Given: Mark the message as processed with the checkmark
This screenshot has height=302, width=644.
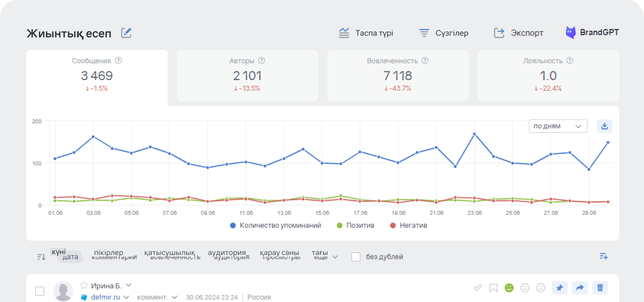Looking at the screenshot, I should point(477,288).
